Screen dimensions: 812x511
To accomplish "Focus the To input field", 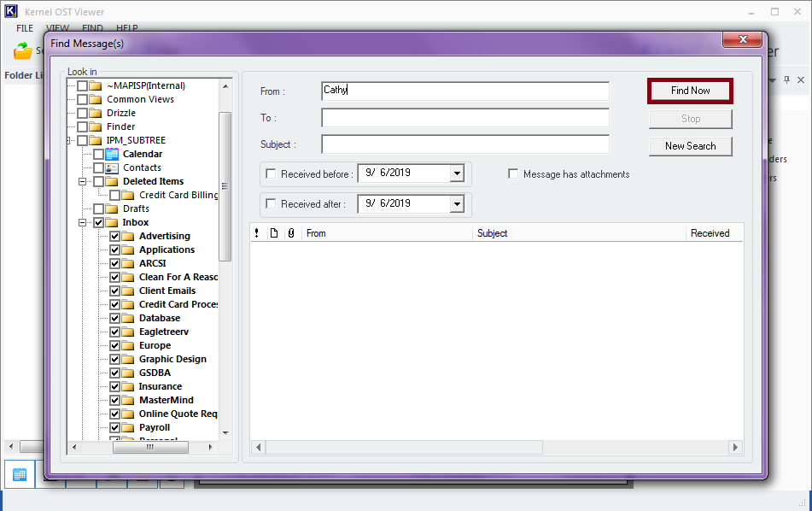I will point(465,118).
